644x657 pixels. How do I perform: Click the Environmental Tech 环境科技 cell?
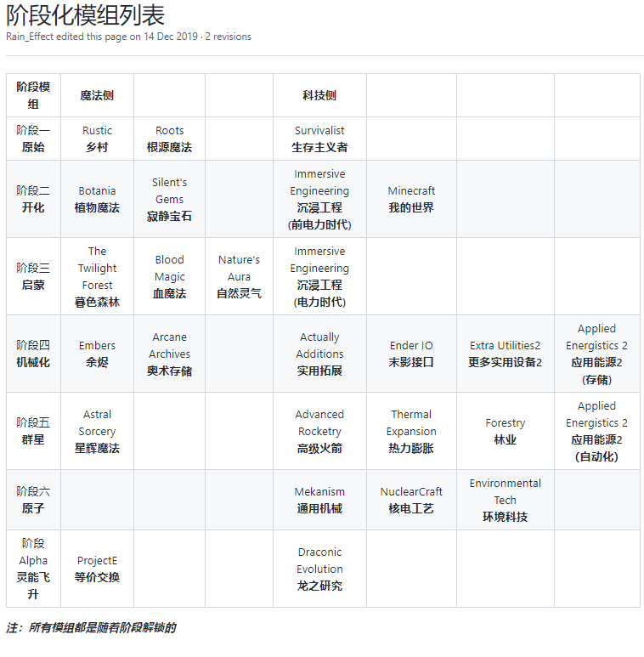click(505, 500)
